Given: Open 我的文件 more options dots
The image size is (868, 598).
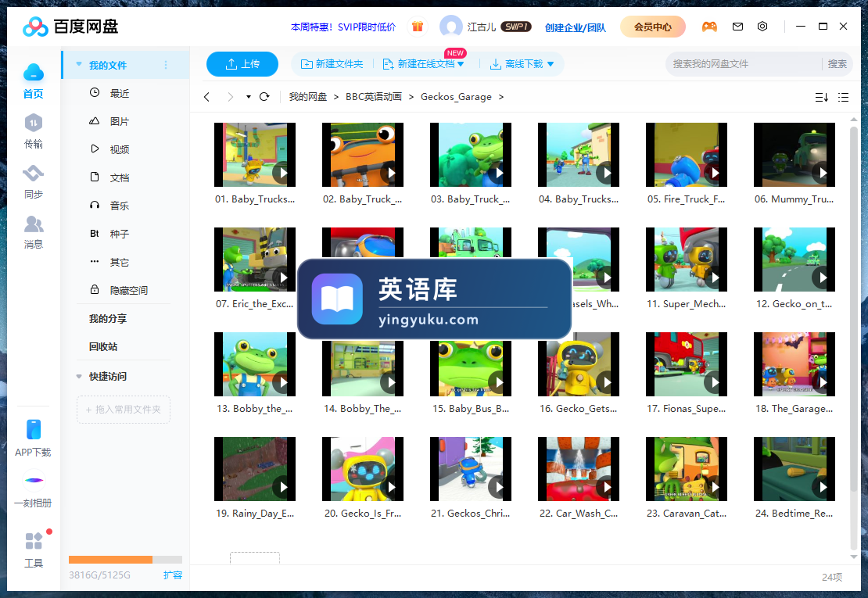Looking at the screenshot, I should pyautogui.click(x=166, y=65).
